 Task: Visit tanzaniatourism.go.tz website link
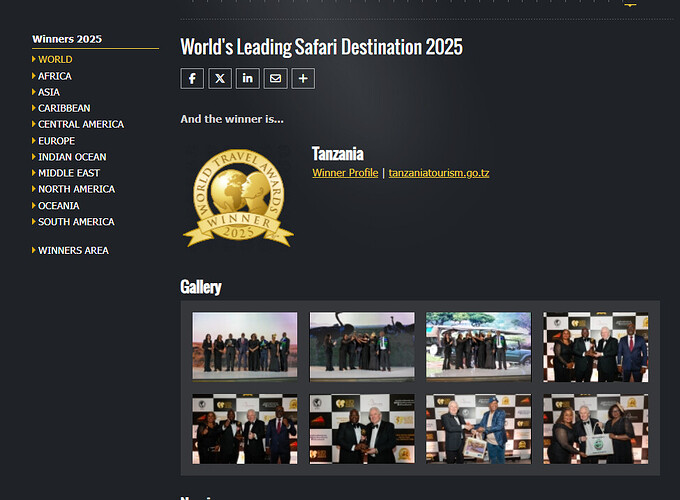(439, 173)
